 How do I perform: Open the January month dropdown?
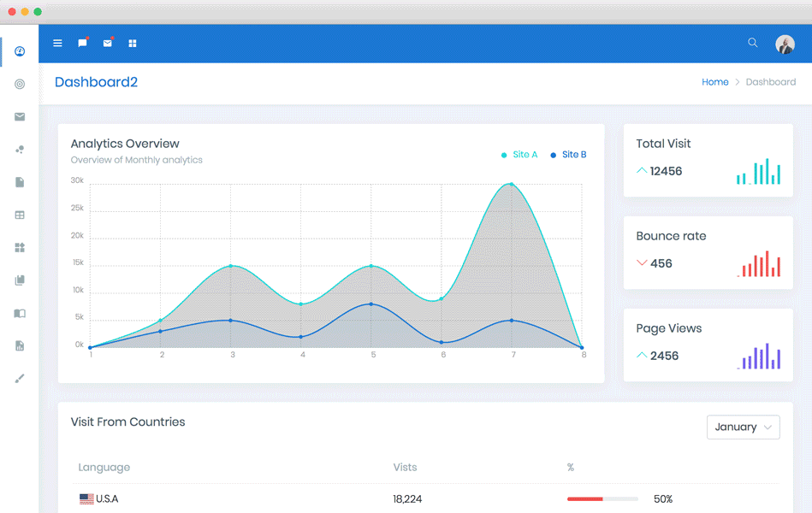[x=744, y=427]
